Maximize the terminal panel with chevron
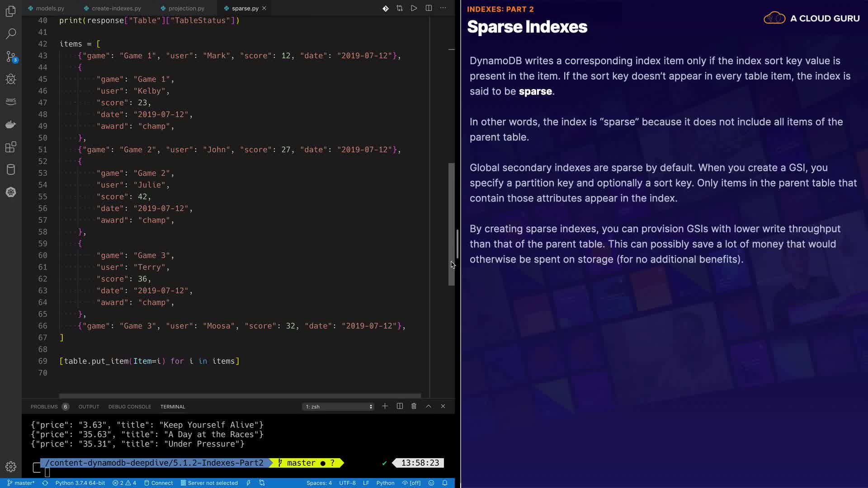 [x=429, y=406]
